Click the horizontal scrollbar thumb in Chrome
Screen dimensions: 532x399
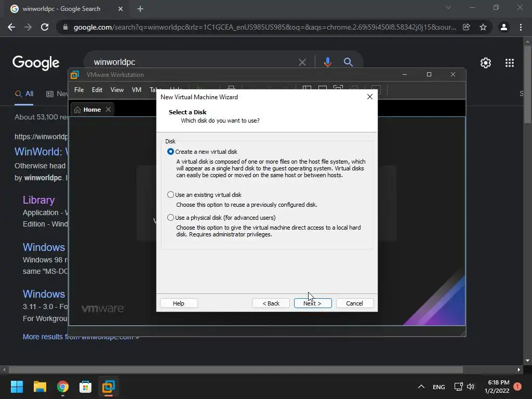tap(236, 369)
